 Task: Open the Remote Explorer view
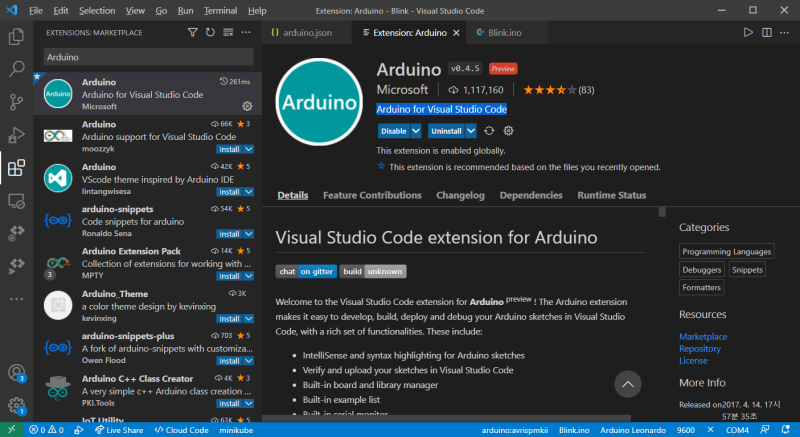[x=16, y=201]
